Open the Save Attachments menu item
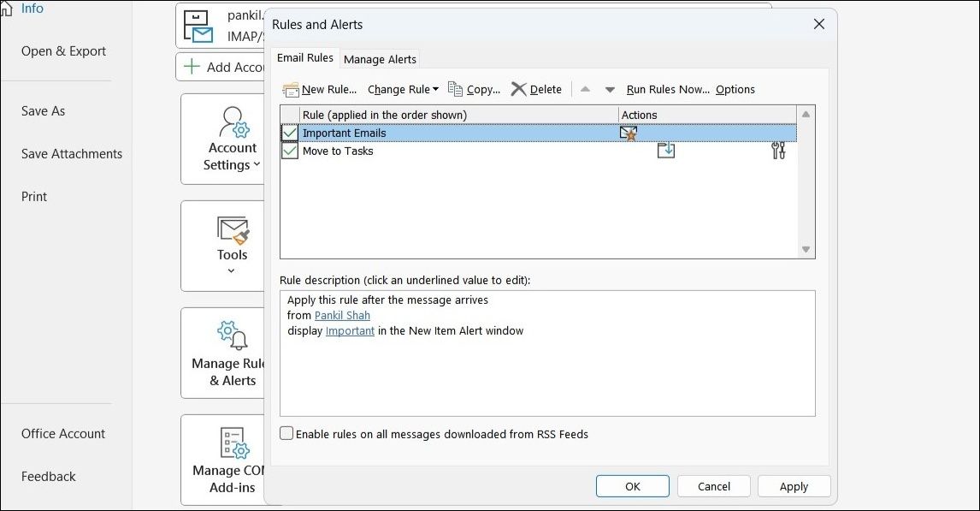 pyautogui.click(x=72, y=154)
